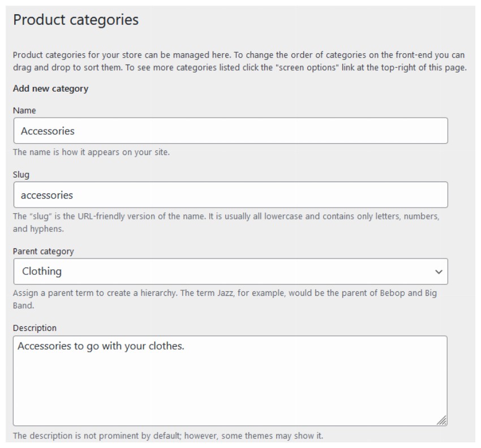Click the Slug field label

(x=20, y=176)
